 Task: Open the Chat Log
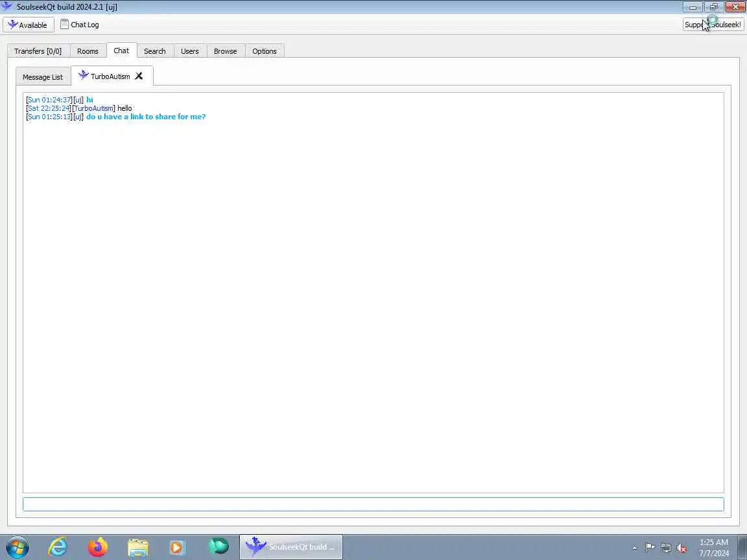(80, 25)
